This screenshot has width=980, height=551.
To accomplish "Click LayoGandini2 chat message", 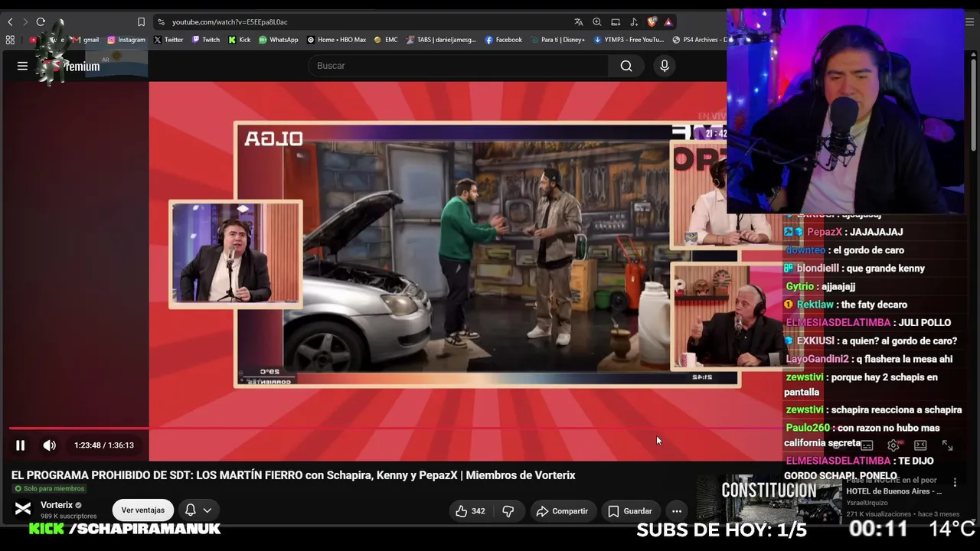I will point(869,359).
